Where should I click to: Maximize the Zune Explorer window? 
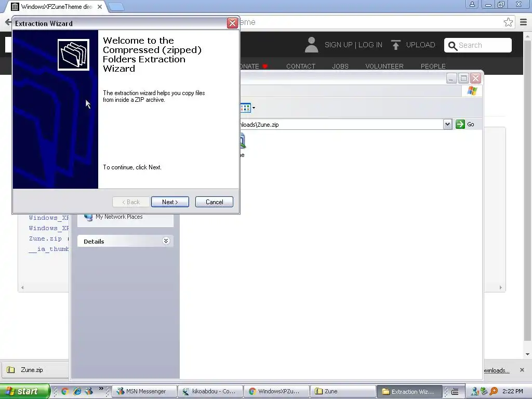463,78
